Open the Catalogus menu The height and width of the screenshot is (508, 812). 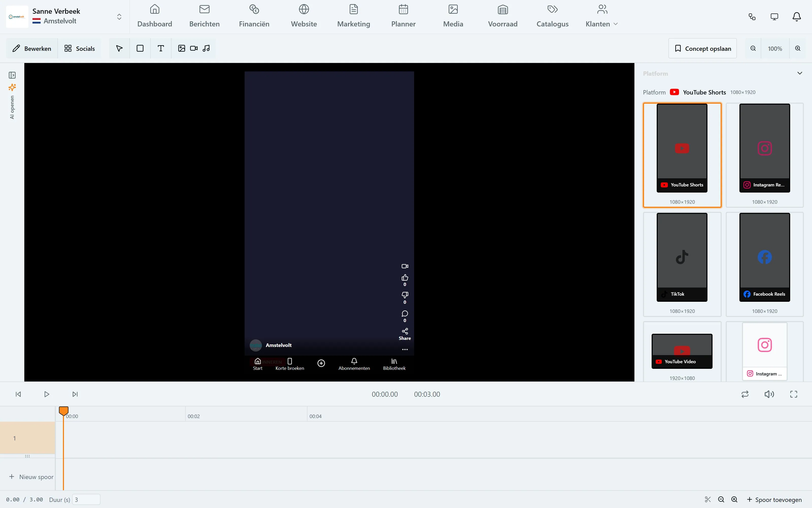coord(552,17)
